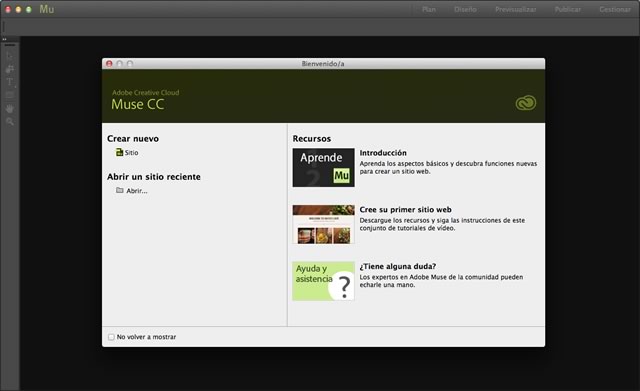The width and height of the screenshot is (640, 391).
Task: Switch to the Diseño view
Action: pyautogui.click(x=465, y=9)
